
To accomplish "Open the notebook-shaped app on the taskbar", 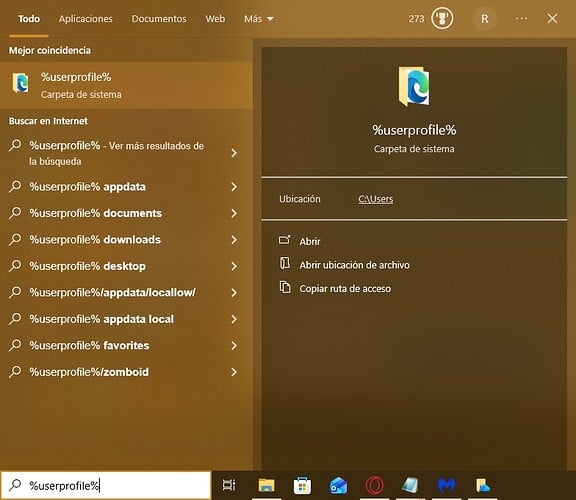I will click(410, 485).
